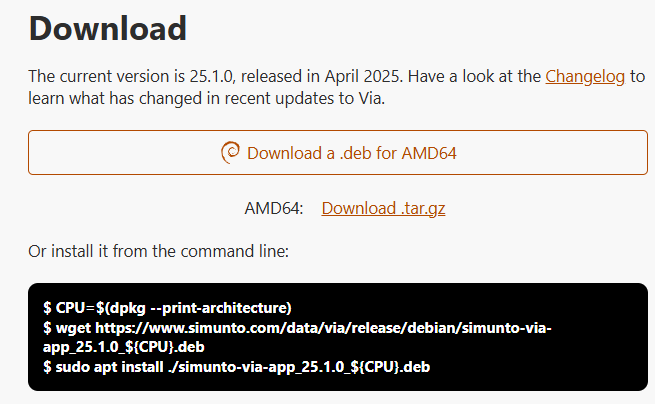The image size is (655, 404).
Task: Click the version number 25.1.0 in paragraph
Action: [x=211, y=76]
